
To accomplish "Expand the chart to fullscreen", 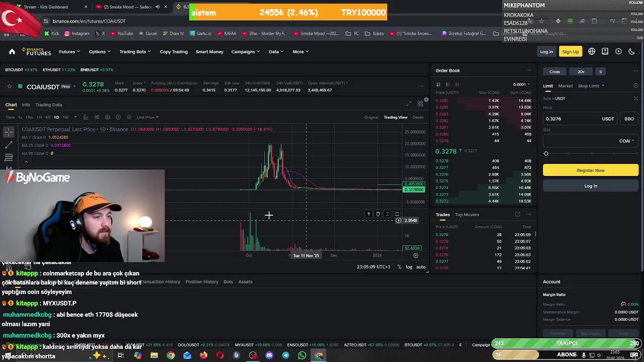I will (409, 104).
